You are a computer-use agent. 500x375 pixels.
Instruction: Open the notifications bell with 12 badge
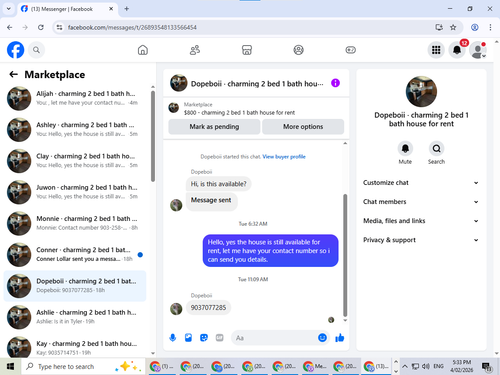457,50
